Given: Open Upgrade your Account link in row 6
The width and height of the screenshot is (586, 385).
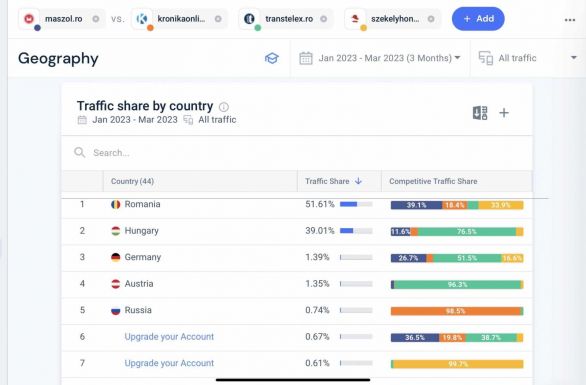Looking at the screenshot, I should click(169, 337).
